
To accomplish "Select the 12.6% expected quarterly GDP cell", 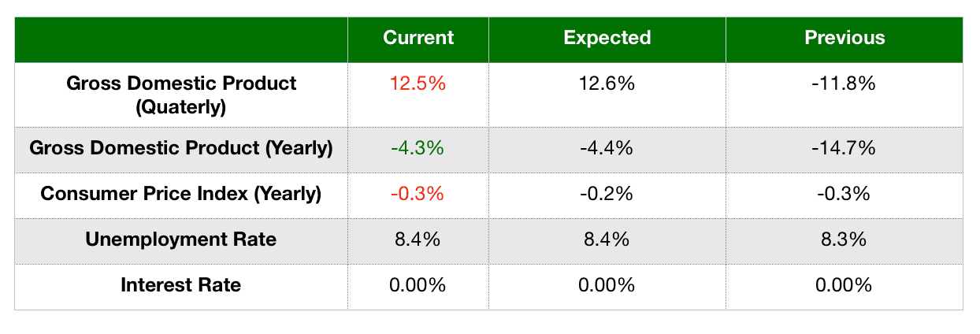I will pos(607,83).
